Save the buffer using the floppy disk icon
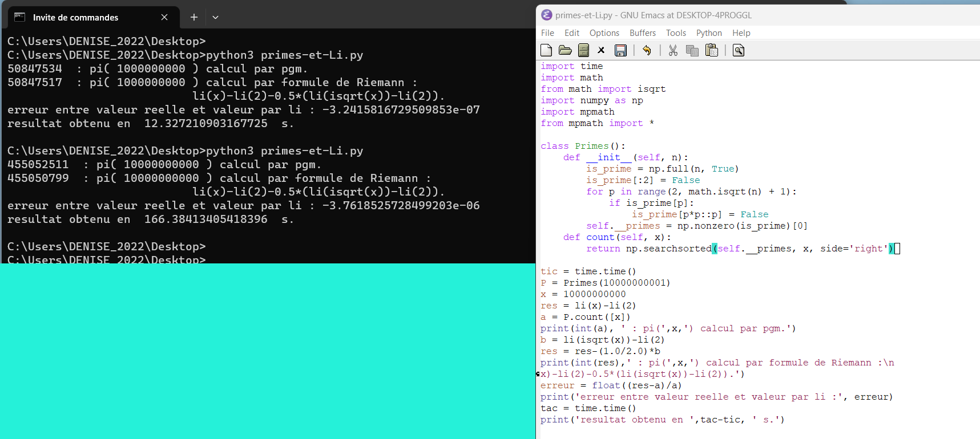This screenshot has width=980, height=439. (620, 50)
